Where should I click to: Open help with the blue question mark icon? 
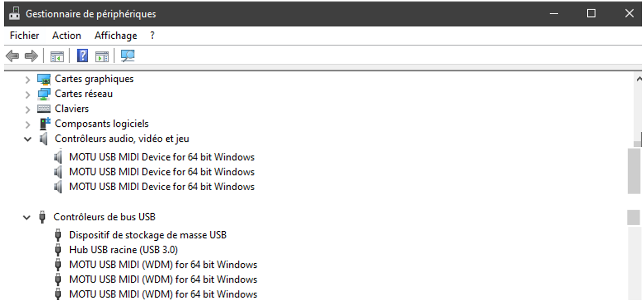point(82,56)
